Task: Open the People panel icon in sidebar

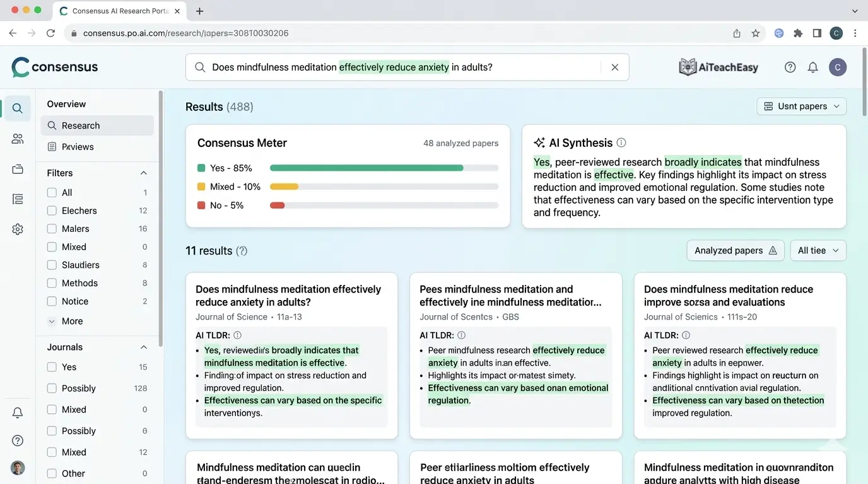Action: [x=17, y=138]
